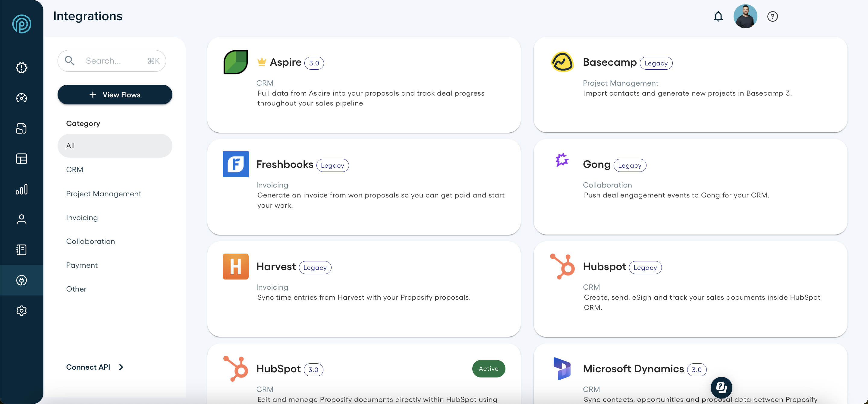Screen dimensions: 868x404
Task: Filter by Project Management category
Action: pyautogui.click(x=103, y=194)
